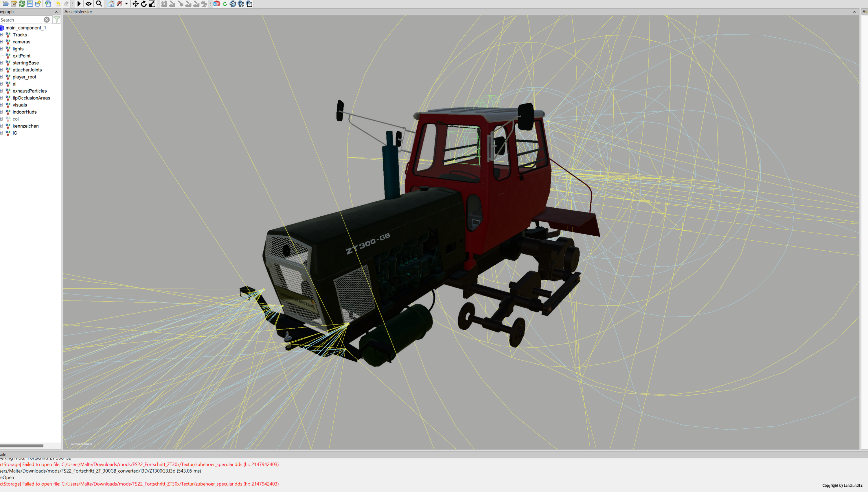The height and width of the screenshot is (492, 868).
Task: Select the four-arrow translate tool
Action: point(135,4)
